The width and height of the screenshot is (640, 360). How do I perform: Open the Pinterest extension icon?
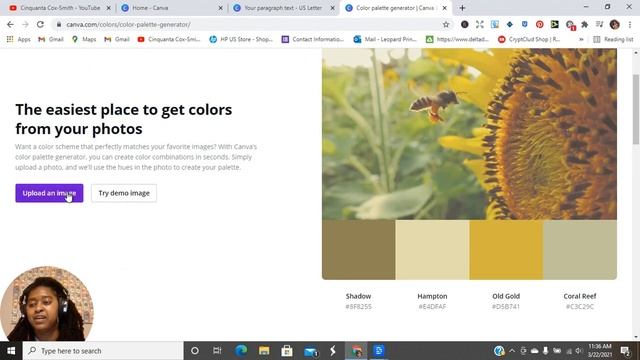(x=540, y=24)
